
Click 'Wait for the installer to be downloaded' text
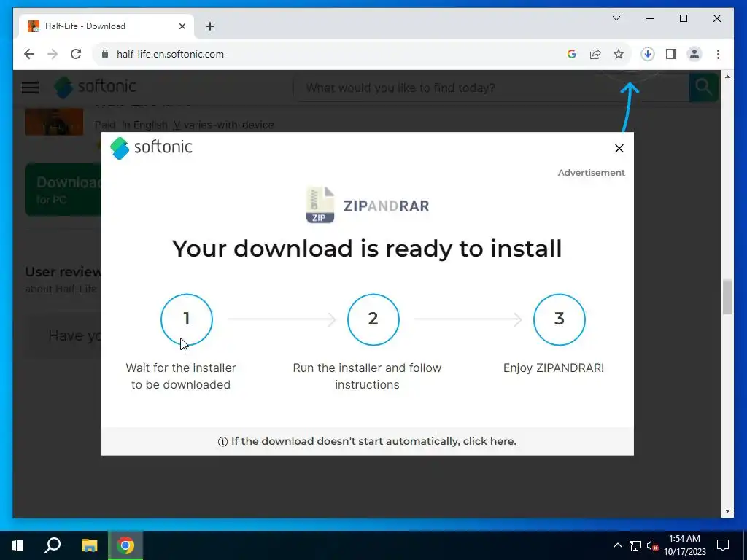(181, 376)
